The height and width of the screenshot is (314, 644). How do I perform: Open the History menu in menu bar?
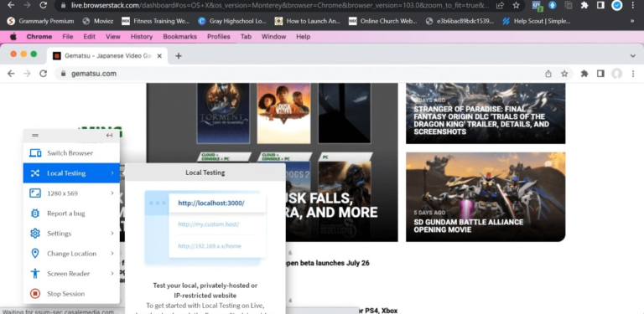(x=142, y=37)
